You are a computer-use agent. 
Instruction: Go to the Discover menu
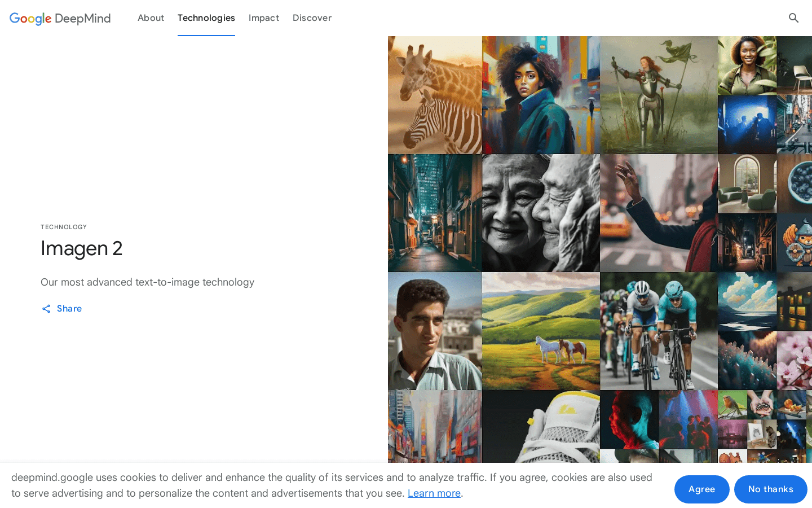[312, 18]
